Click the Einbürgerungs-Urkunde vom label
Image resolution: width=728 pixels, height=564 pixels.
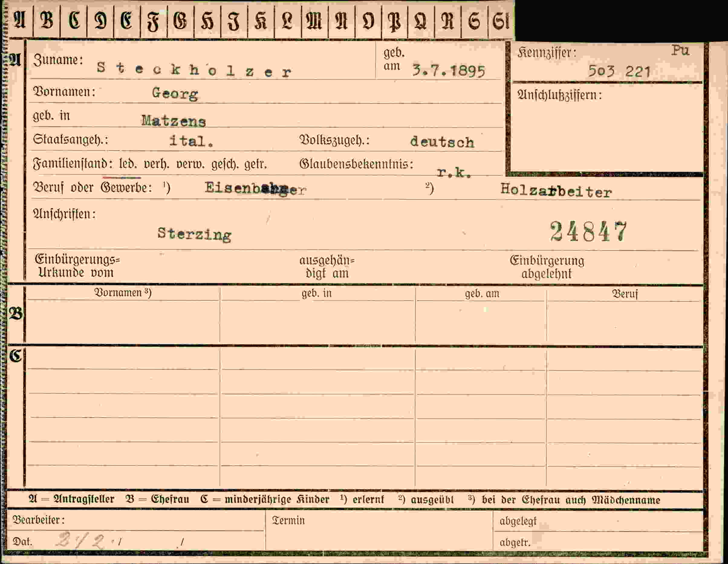click(x=77, y=266)
